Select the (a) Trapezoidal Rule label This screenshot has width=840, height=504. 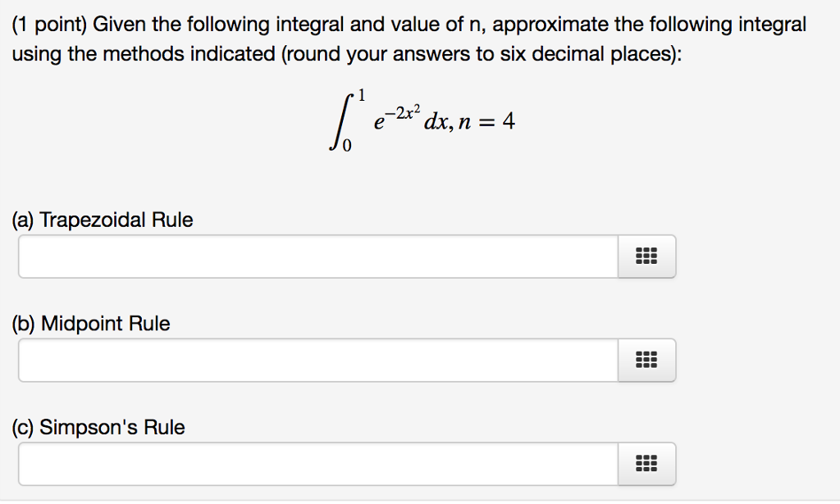[x=102, y=220]
